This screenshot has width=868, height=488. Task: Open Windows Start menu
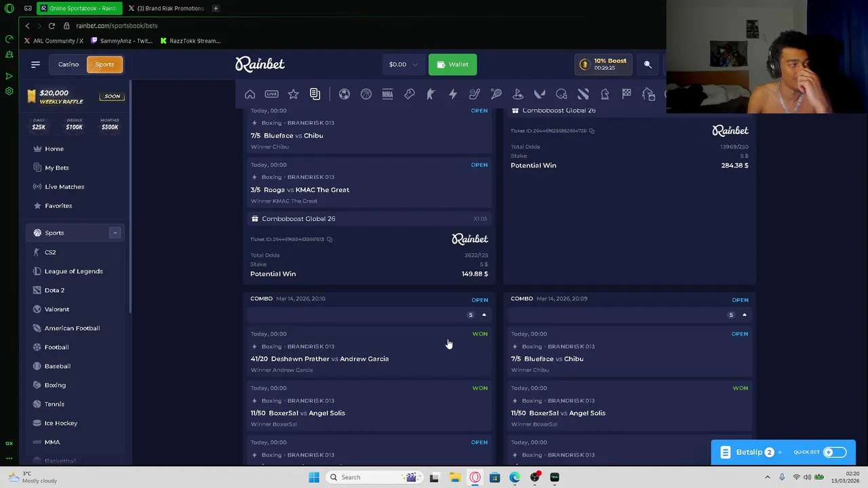[314, 477]
